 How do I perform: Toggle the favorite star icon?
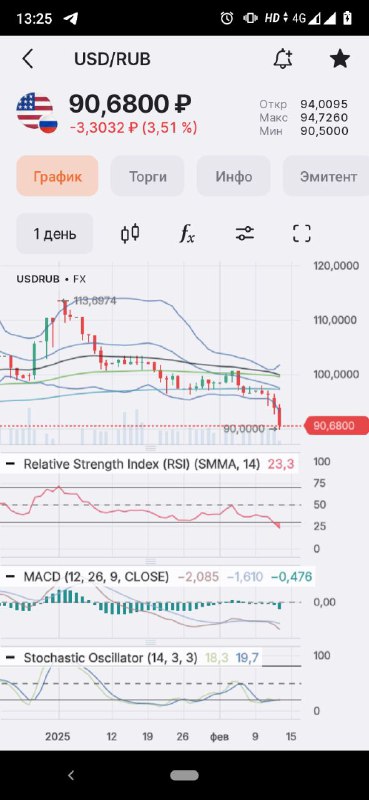pos(340,59)
